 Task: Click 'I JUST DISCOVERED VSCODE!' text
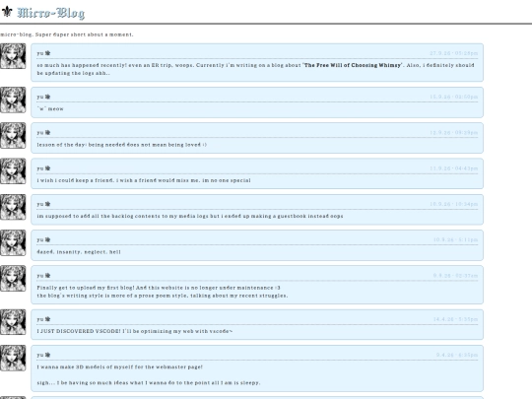[x=79, y=331]
